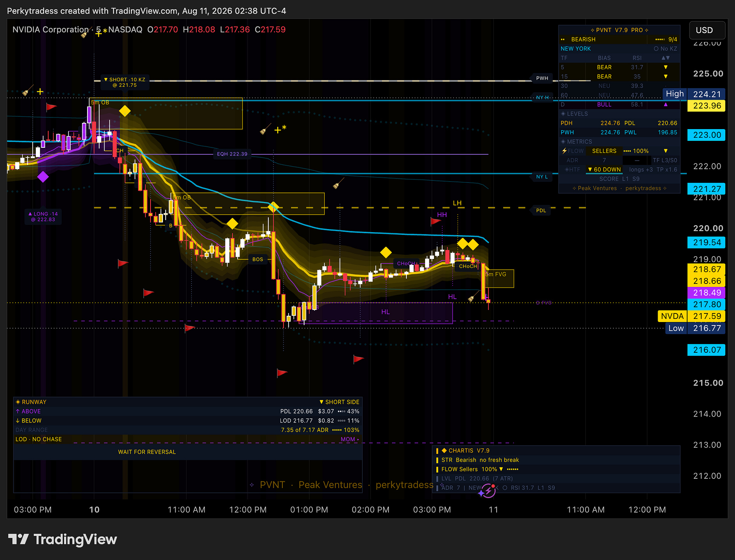Click the PVNT V7.9 PRO panel header
735x560 pixels.
click(x=619, y=30)
